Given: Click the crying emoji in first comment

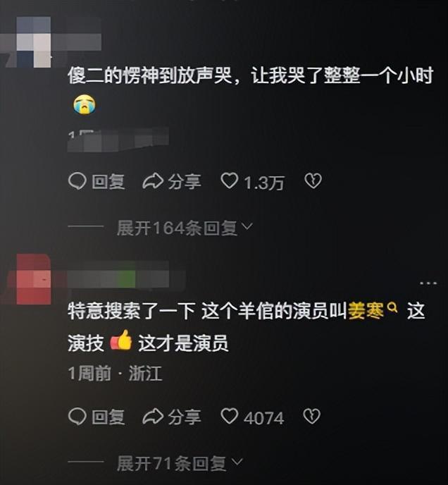Looking at the screenshot, I should pyautogui.click(x=85, y=105).
